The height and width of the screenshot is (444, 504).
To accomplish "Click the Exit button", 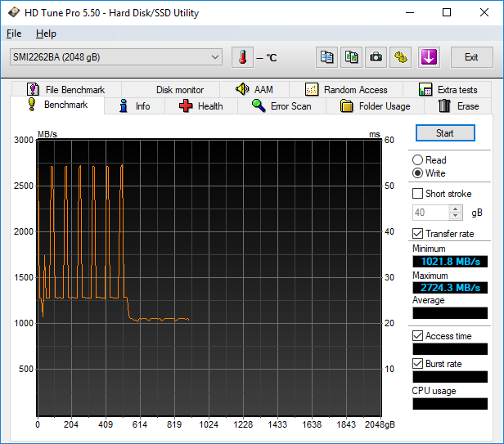I will [x=471, y=57].
